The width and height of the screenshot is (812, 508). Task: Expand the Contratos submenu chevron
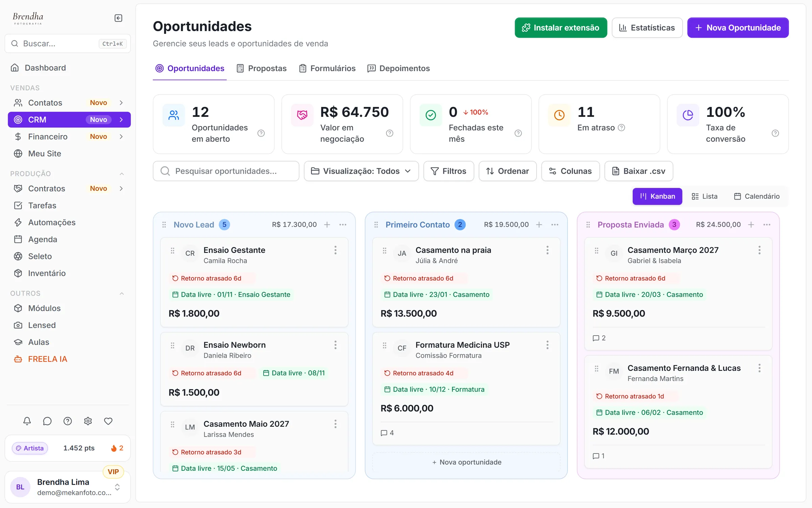coord(121,188)
